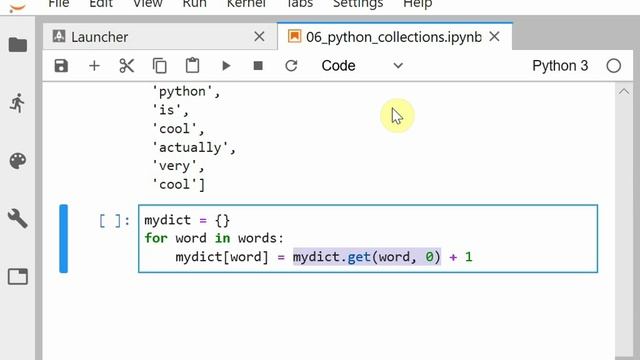This screenshot has height=360, width=640.
Task: Save the notebook with the floppy disk icon
Action: click(61, 66)
